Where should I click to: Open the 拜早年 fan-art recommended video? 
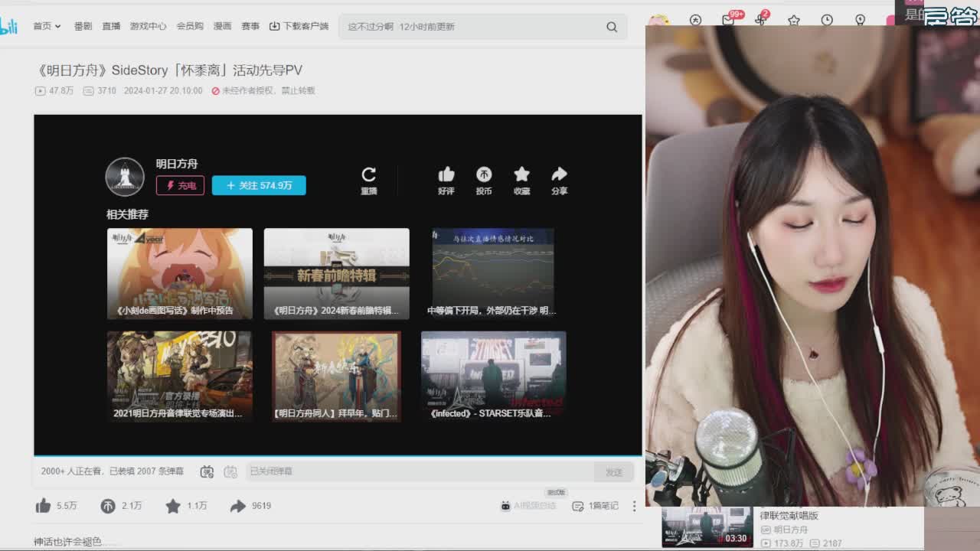tap(336, 376)
